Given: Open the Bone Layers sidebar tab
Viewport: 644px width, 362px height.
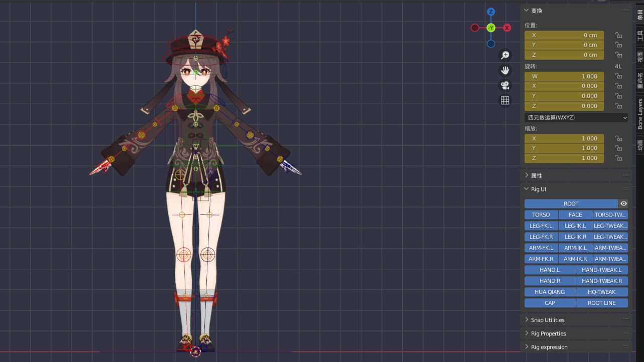Looking at the screenshot, I should pos(640,114).
